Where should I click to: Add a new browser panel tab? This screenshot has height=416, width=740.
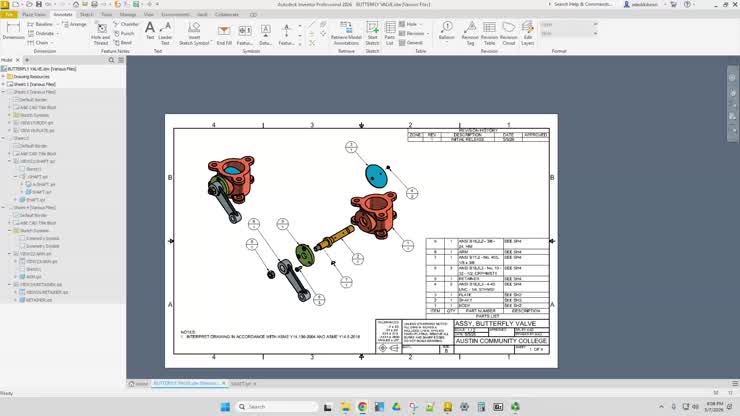coord(27,60)
